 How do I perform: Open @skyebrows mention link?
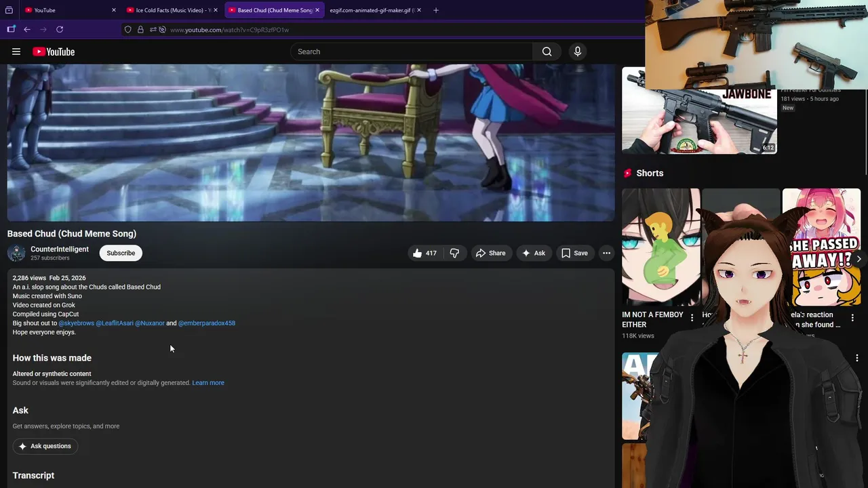(77, 323)
